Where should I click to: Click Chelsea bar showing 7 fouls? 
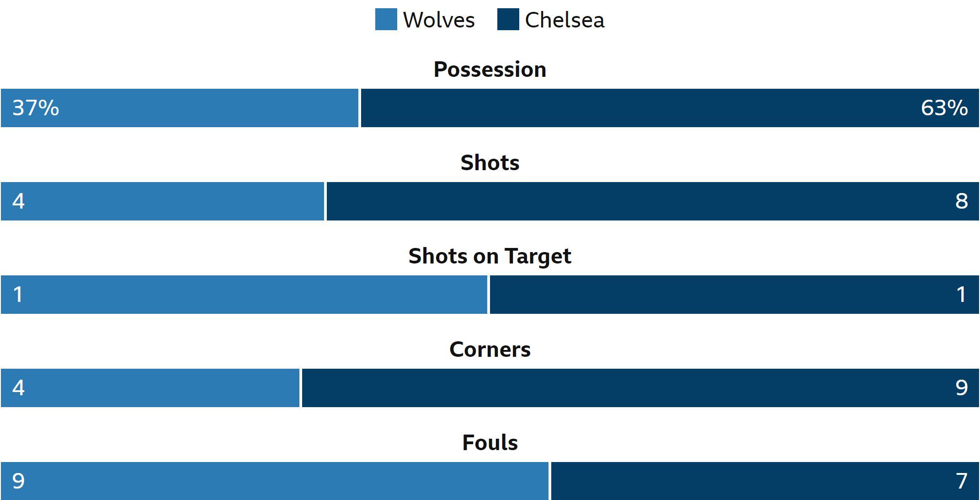pyautogui.click(x=765, y=481)
